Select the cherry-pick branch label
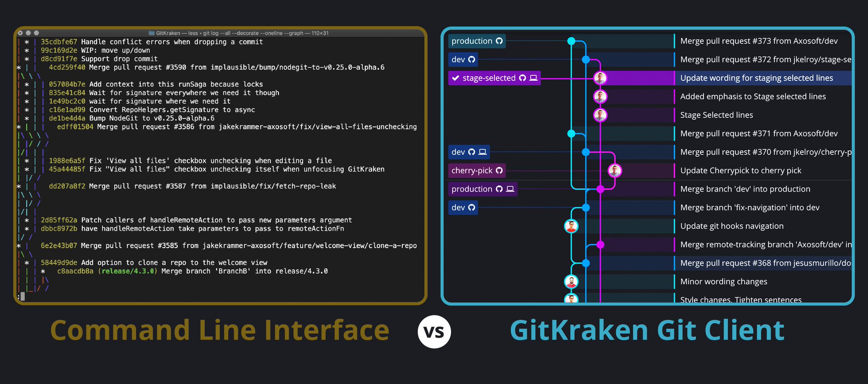This screenshot has height=384, width=868. [x=477, y=171]
